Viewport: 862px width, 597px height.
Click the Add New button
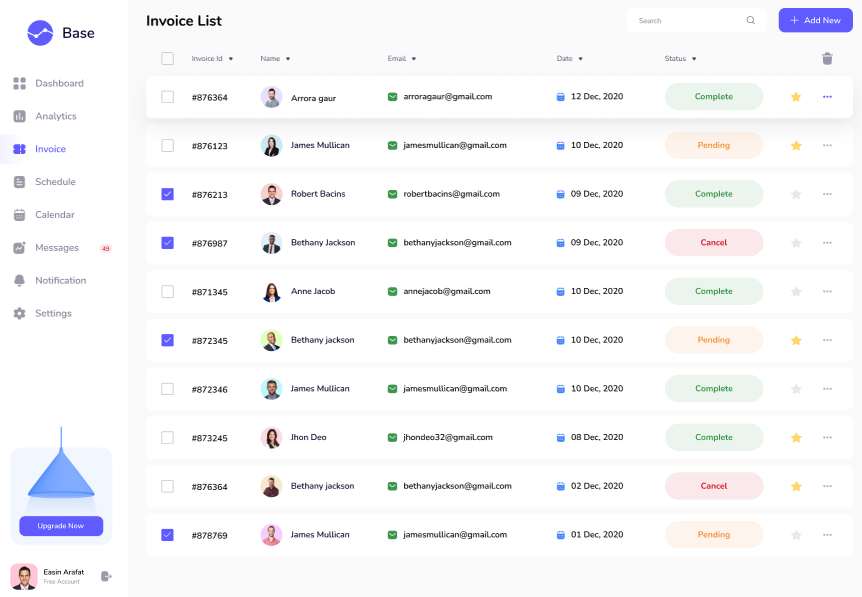click(x=815, y=20)
